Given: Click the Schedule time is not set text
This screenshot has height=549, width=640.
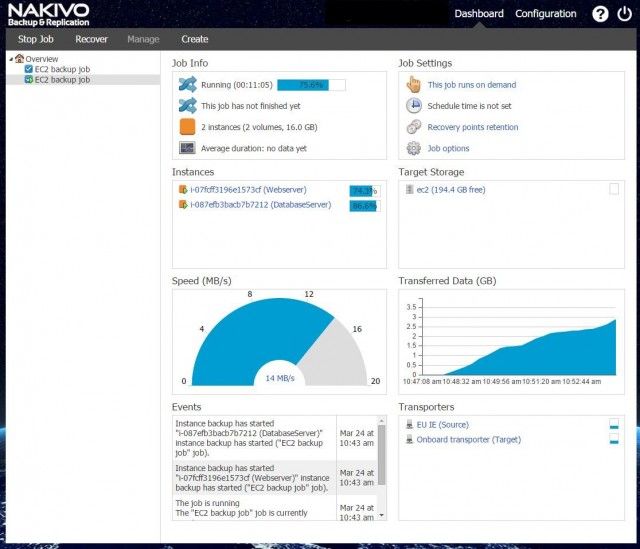Looking at the screenshot, I should pyautogui.click(x=469, y=106).
